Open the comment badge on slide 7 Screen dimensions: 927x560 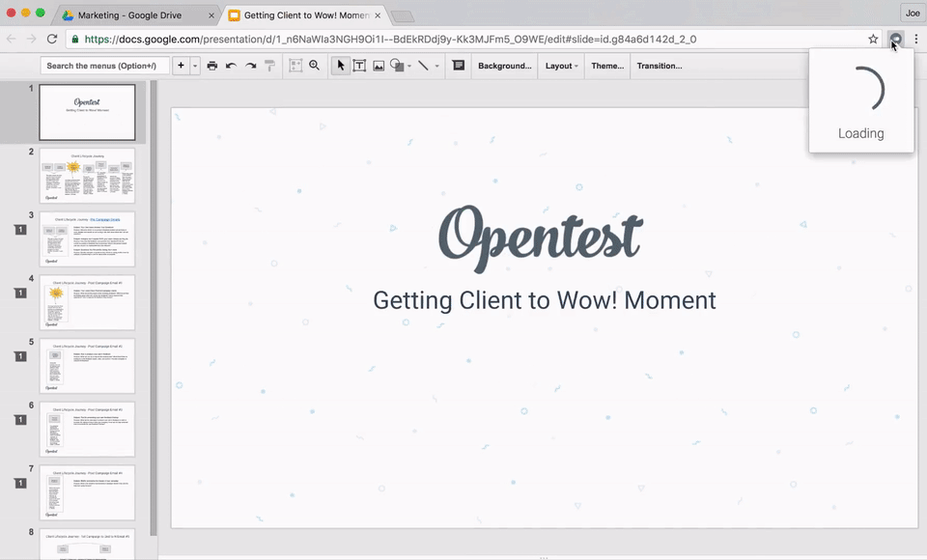(20, 483)
